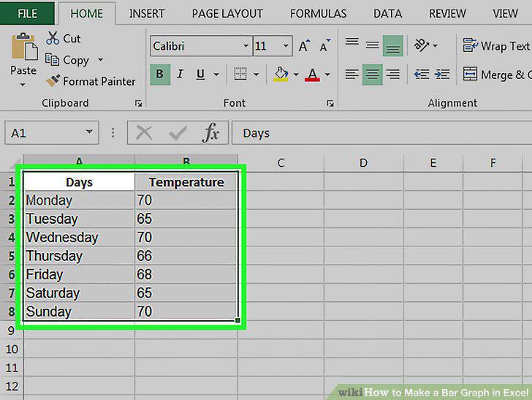
Task: Click Merge & Center button
Action: coord(497,75)
